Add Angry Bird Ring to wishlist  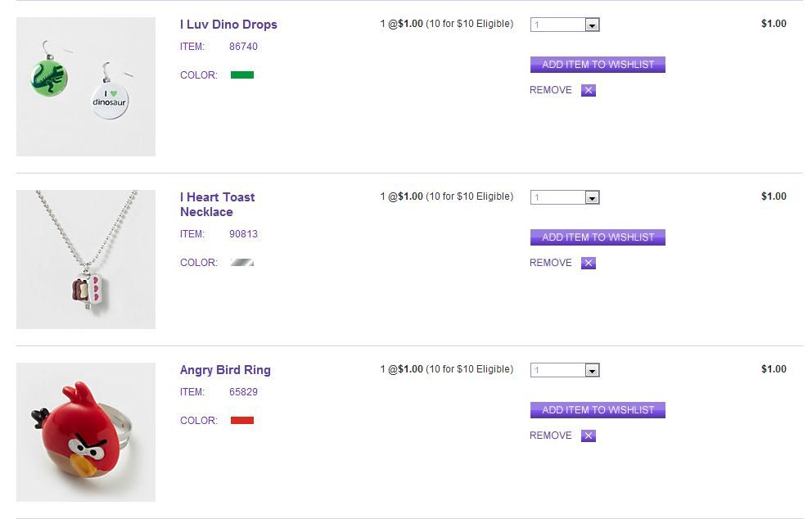coord(598,410)
